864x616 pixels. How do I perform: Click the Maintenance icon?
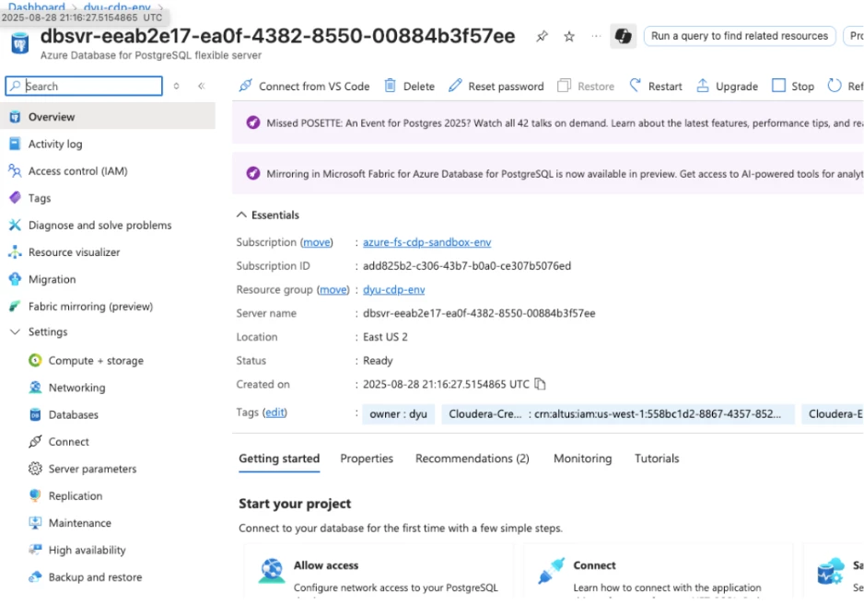click(35, 522)
